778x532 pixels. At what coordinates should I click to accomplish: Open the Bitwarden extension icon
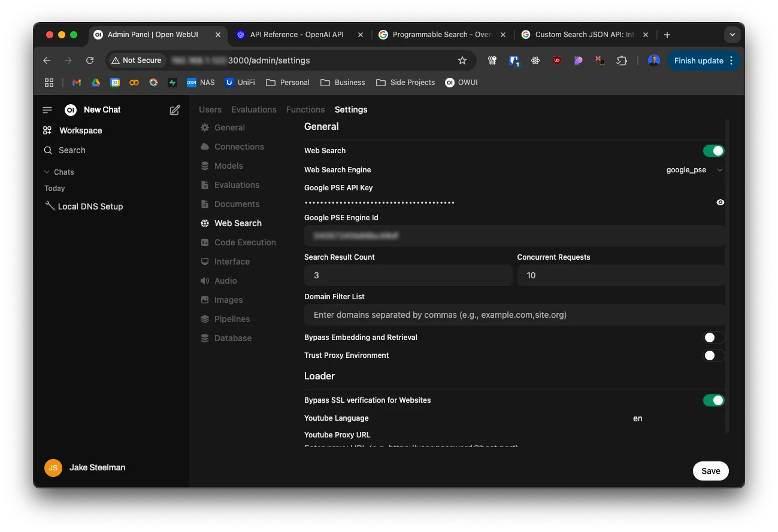[514, 60]
